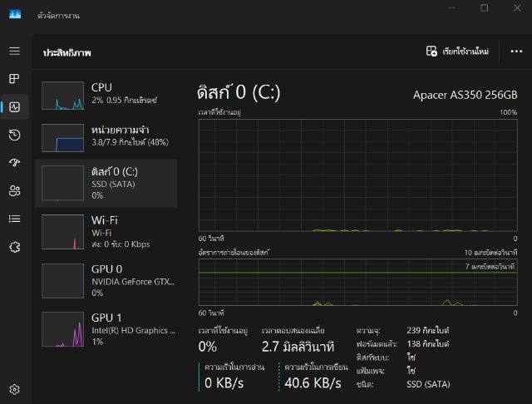Select GPU 0 NVIDIA GeForce entry
532x404 pixels.
[x=106, y=280]
